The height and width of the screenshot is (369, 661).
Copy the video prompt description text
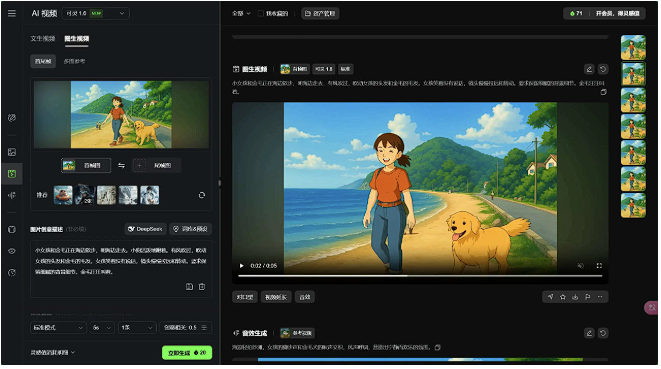604,92
